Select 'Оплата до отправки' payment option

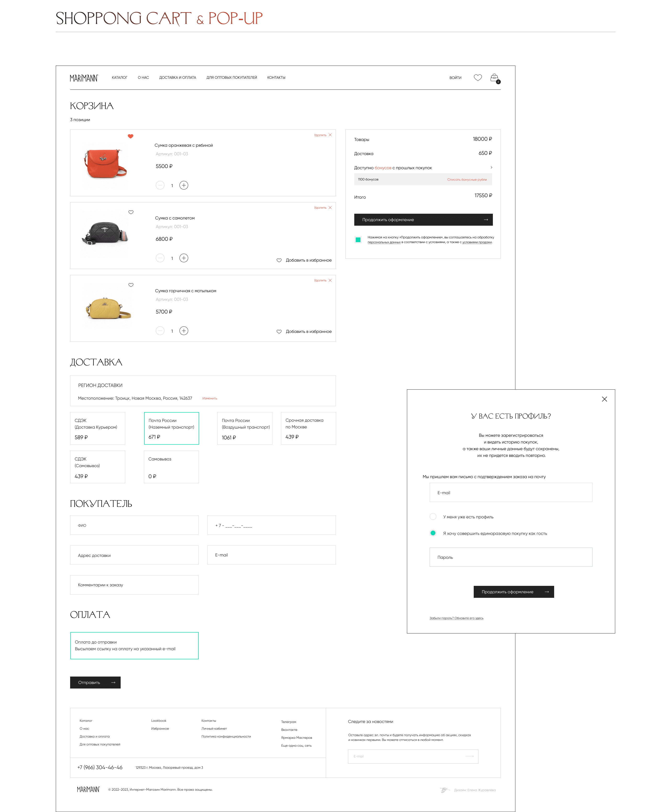tap(134, 645)
